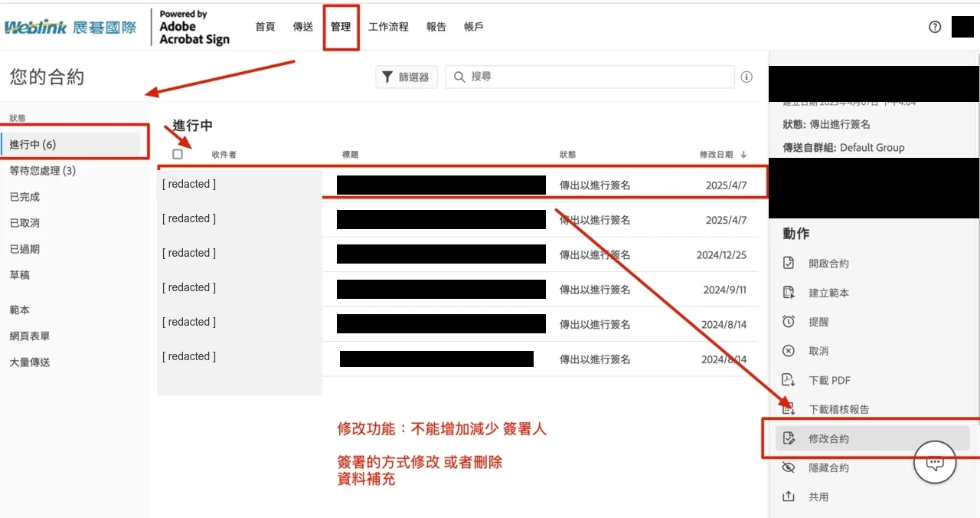Select agreement row dated 2024/9/11
The image size is (980, 518).
[x=458, y=289]
